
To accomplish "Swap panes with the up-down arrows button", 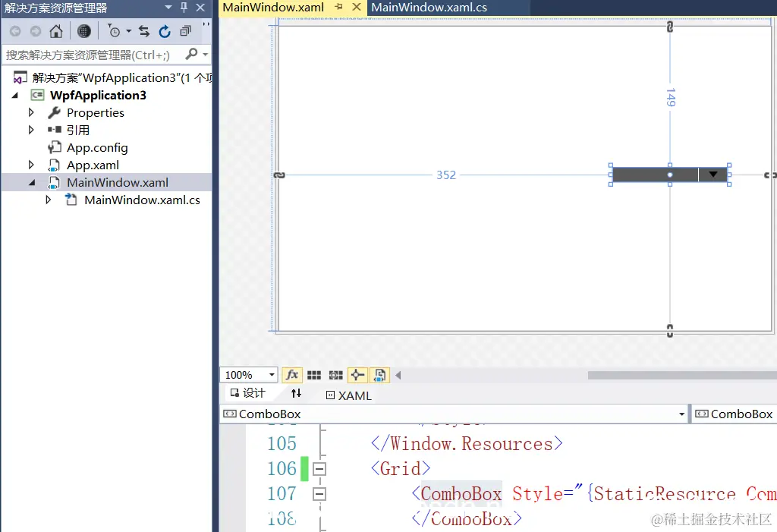I will pyautogui.click(x=297, y=393).
